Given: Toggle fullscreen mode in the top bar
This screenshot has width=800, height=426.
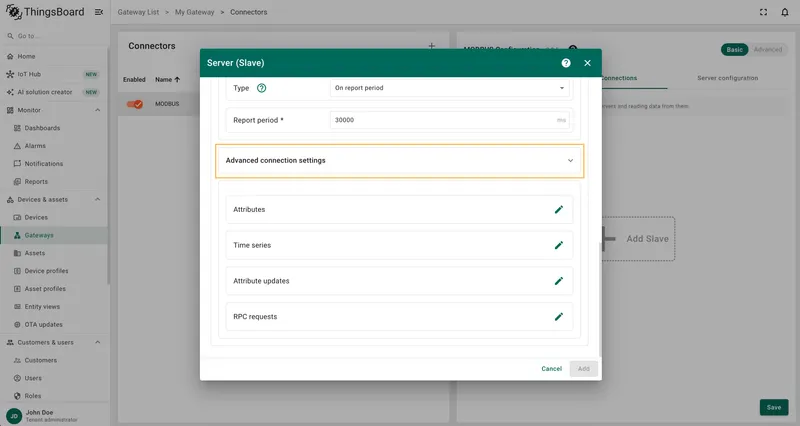Looking at the screenshot, I should tap(763, 12).
